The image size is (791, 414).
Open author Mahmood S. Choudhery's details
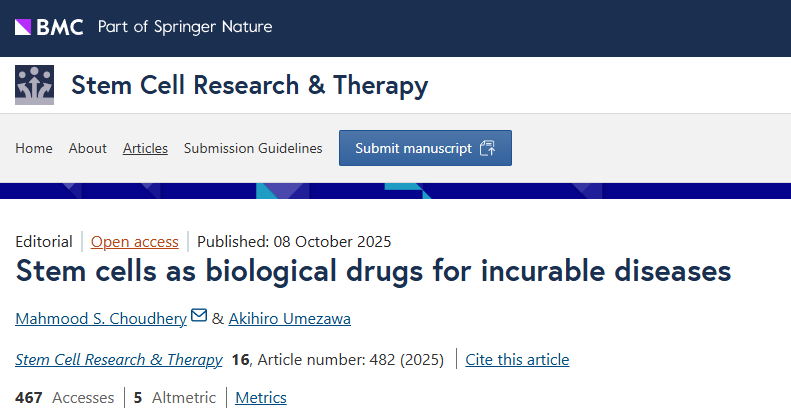(100, 318)
